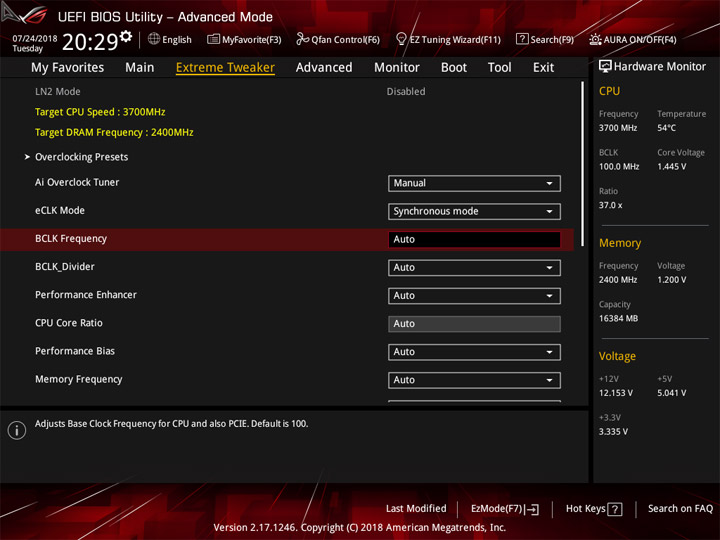720x540 pixels.
Task: Click the date 07/24/2018 text
Action: click(35, 38)
